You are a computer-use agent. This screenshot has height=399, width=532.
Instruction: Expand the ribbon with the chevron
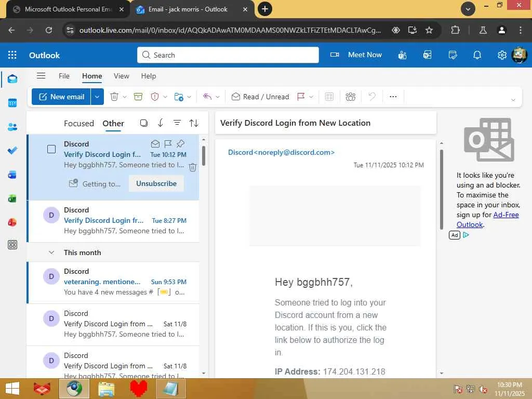(x=513, y=100)
